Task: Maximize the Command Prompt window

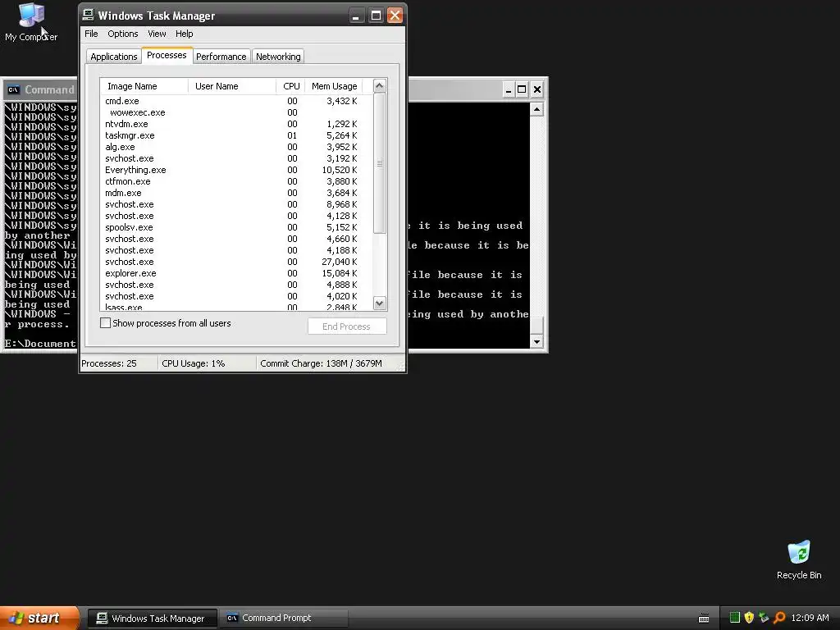Action: [522, 89]
